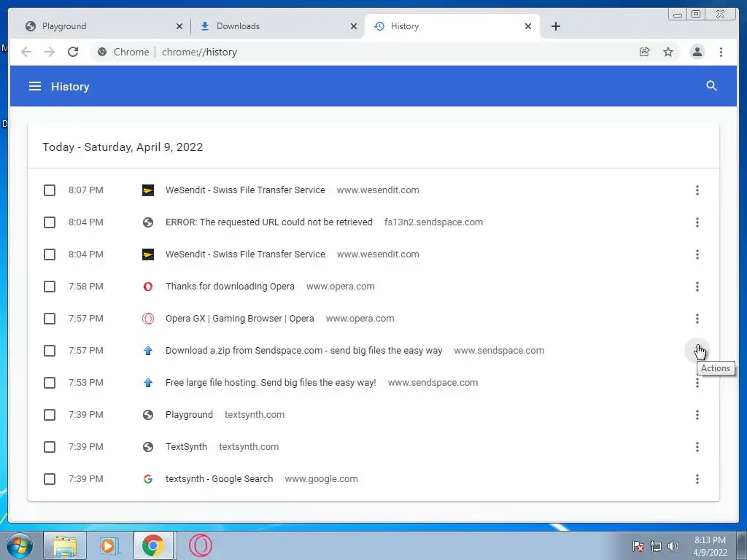Click the Chrome taskbar icon
This screenshot has height=560, width=747.
[x=152, y=545]
